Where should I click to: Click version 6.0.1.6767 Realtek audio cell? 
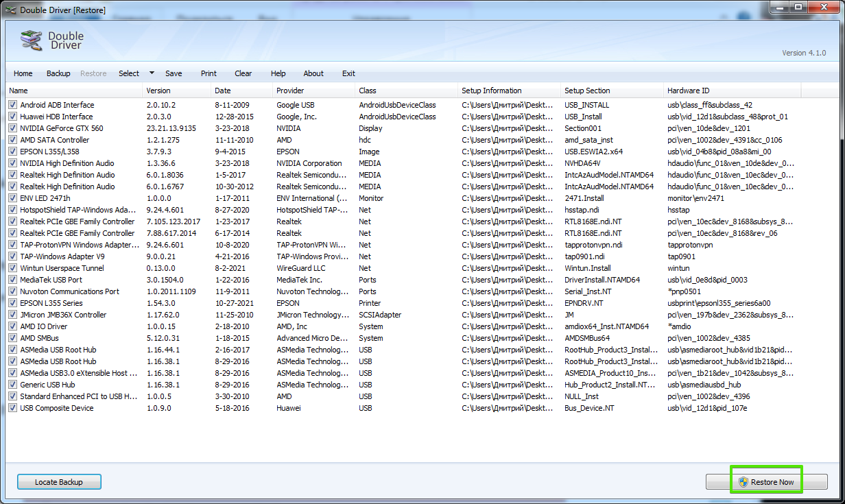(x=165, y=187)
